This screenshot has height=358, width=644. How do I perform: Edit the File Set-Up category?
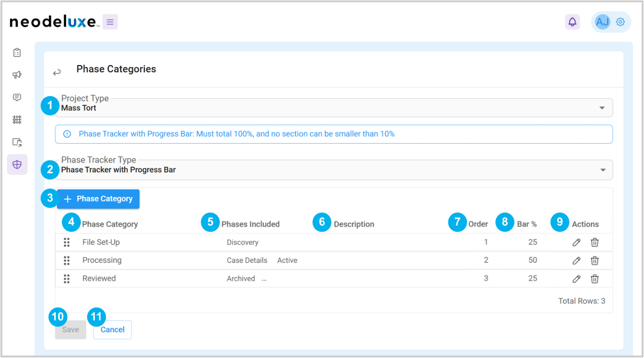click(576, 242)
